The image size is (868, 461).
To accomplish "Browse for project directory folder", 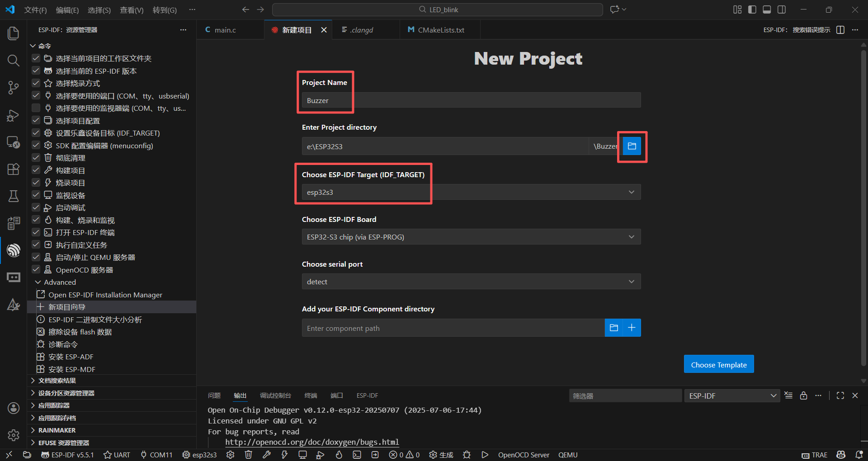I will pos(632,146).
